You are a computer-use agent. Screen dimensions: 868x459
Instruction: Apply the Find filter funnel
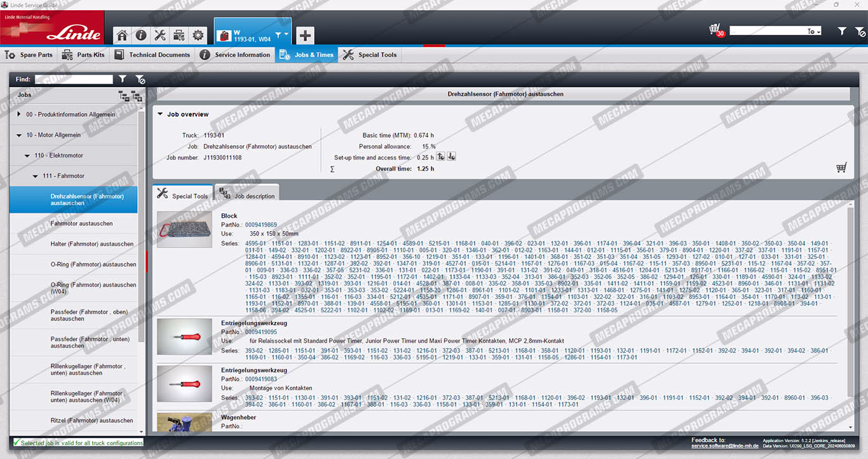[123, 79]
